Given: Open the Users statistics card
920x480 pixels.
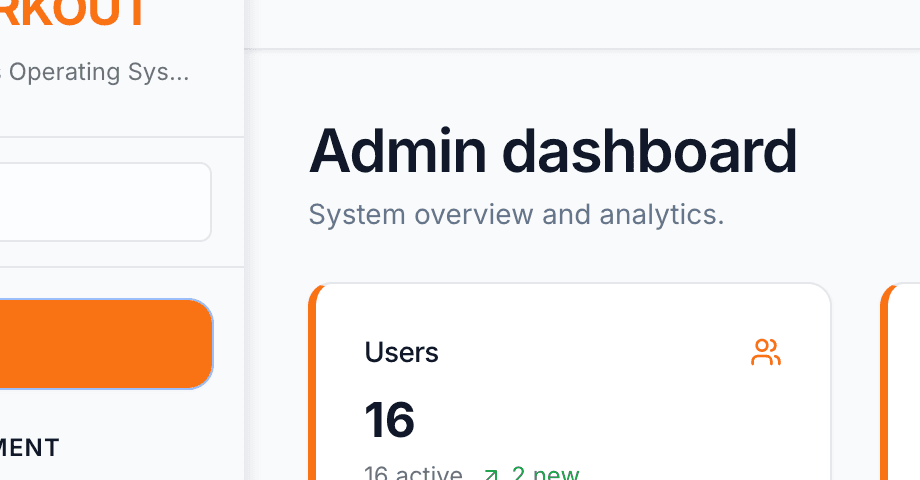Looking at the screenshot, I should (570, 381).
